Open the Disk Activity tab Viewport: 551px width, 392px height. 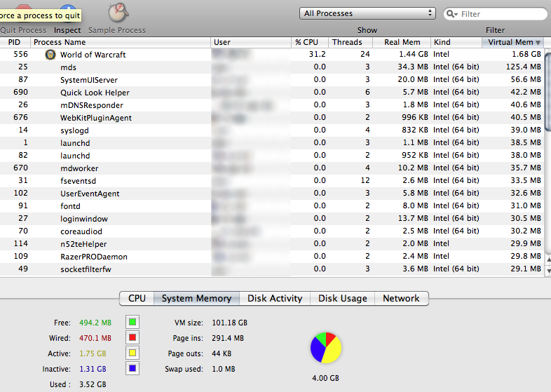click(x=275, y=298)
